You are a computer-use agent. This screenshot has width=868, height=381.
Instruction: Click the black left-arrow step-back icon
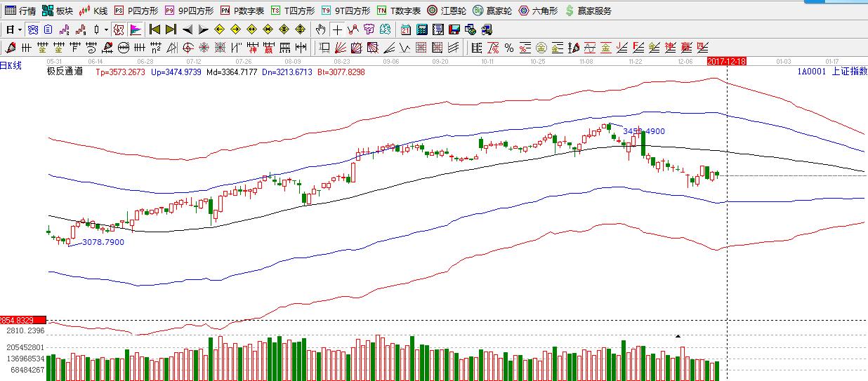[x=188, y=29]
